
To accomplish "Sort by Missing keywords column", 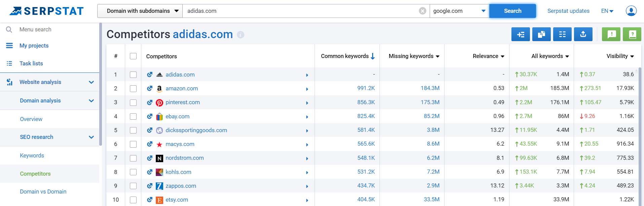I will 414,56.
